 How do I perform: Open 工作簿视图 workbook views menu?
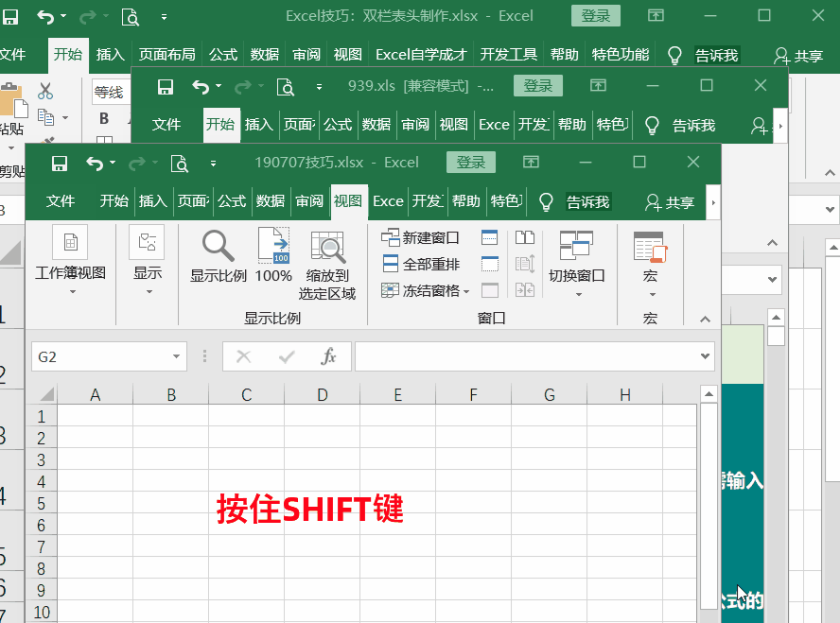pos(71,260)
